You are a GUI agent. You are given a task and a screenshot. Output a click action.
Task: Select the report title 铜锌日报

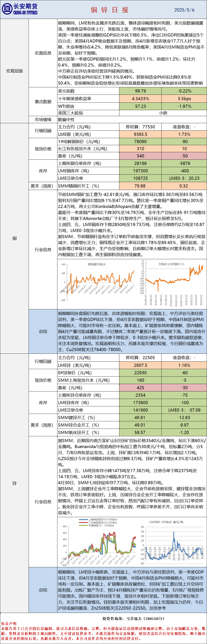(x=110, y=10)
